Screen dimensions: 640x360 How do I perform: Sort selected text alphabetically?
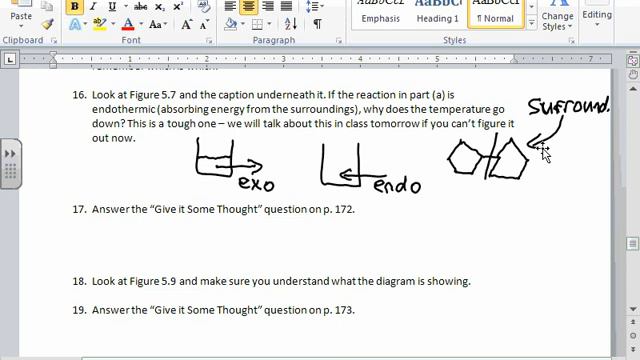pos(291,24)
